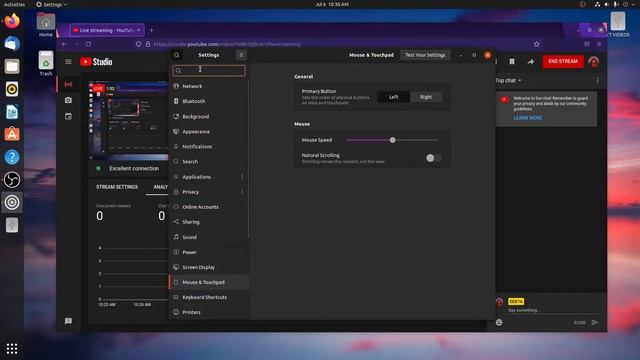Select Stream icon in Studio sidebar
Image resolution: width=640 pixels, height=360 pixels.
click(68, 84)
